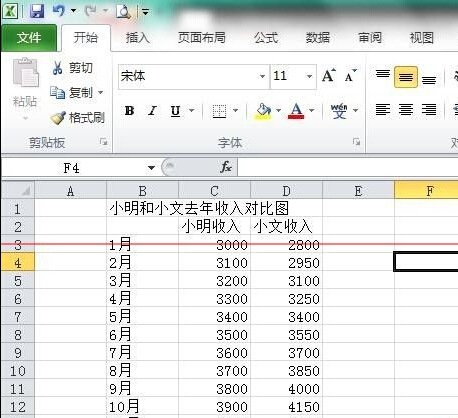Click 格式刷 (Format Painter)
The image size is (458, 418).
click(77, 117)
